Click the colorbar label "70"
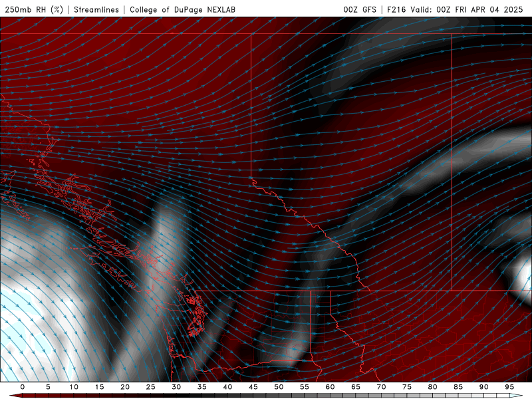The height and width of the screenshot is (399, 532). 381,387
